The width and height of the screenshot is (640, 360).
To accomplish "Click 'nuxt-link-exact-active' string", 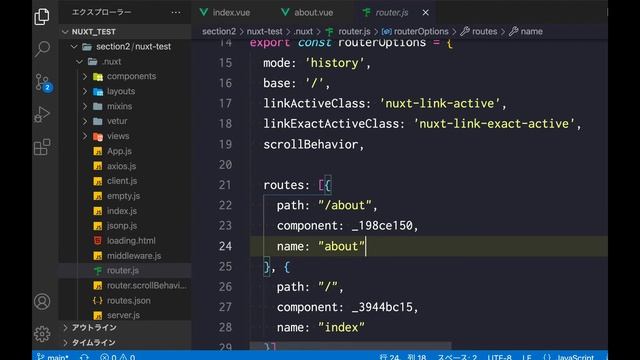I will 494,124.
